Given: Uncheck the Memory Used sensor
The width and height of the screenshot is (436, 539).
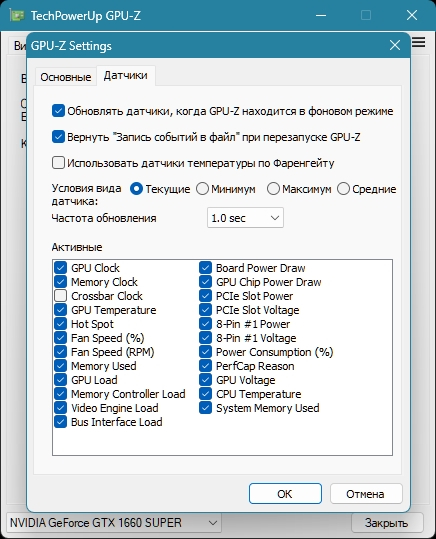Looking at the screenshot, I should pyautogui.click(x=61, y=366).
